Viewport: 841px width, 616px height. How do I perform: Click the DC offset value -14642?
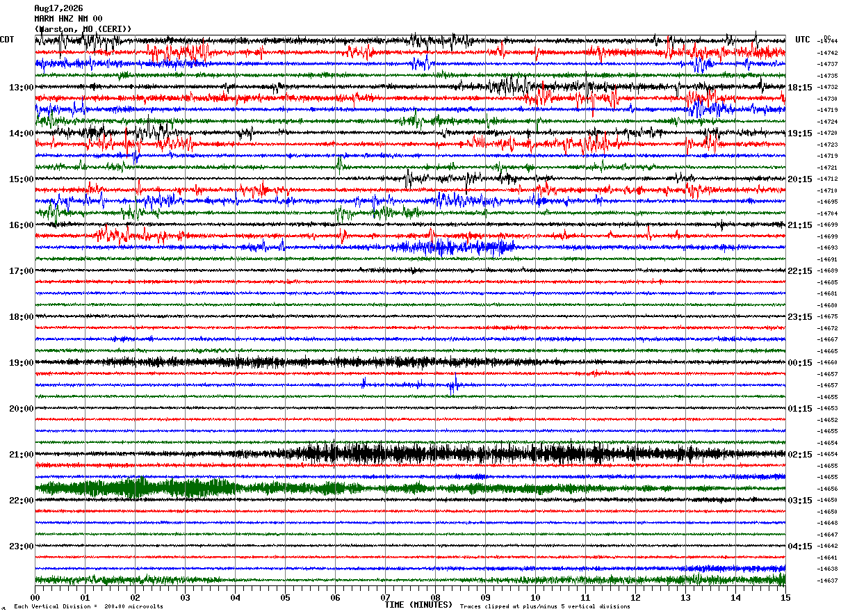827,546
